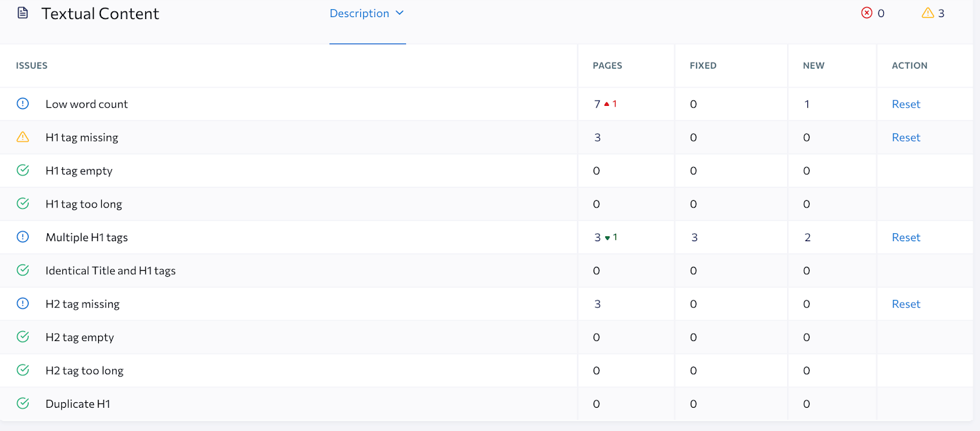
Task: Reset the Low word count issue
Action: 906,104
